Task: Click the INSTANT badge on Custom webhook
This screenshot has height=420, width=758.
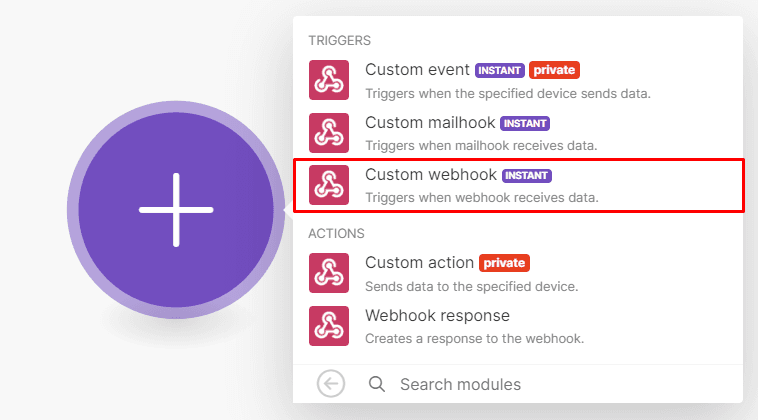Action: 527,176
